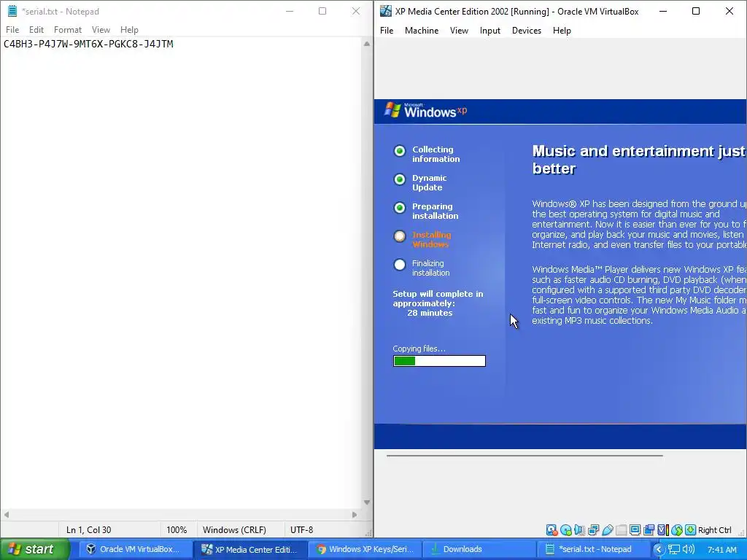This screenshot has width=747, height=560.
Task: Click the network adapter indicator in VirtualBox
Action: (593, 530)
